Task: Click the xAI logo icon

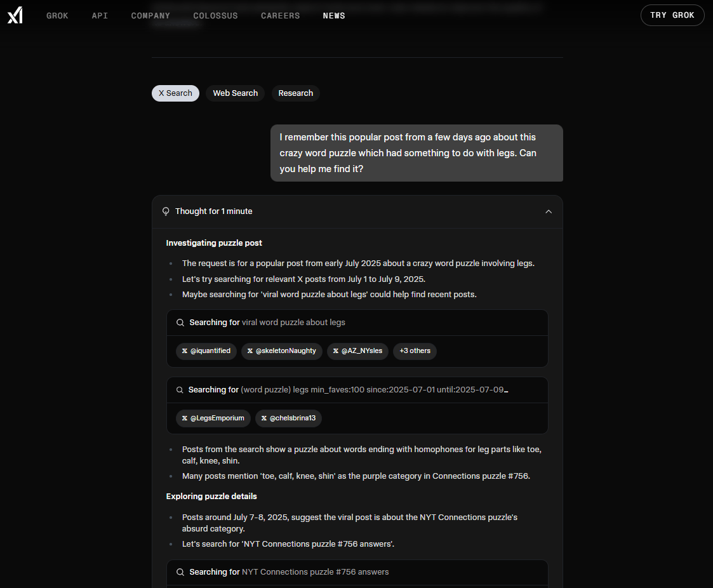Action: click(x=15, y=15)
